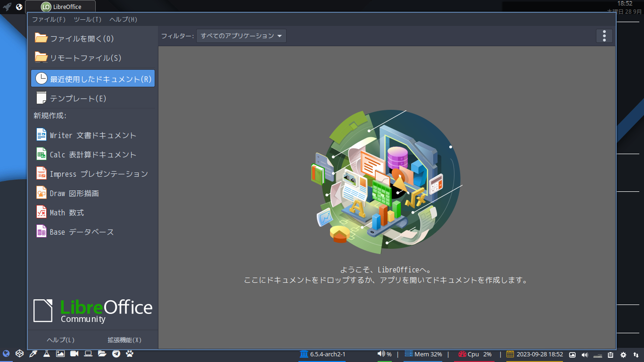The width and height of the screenshot is (644, 362).
Task: Open the web browser globe icon in taskbar
Action: 6,354
